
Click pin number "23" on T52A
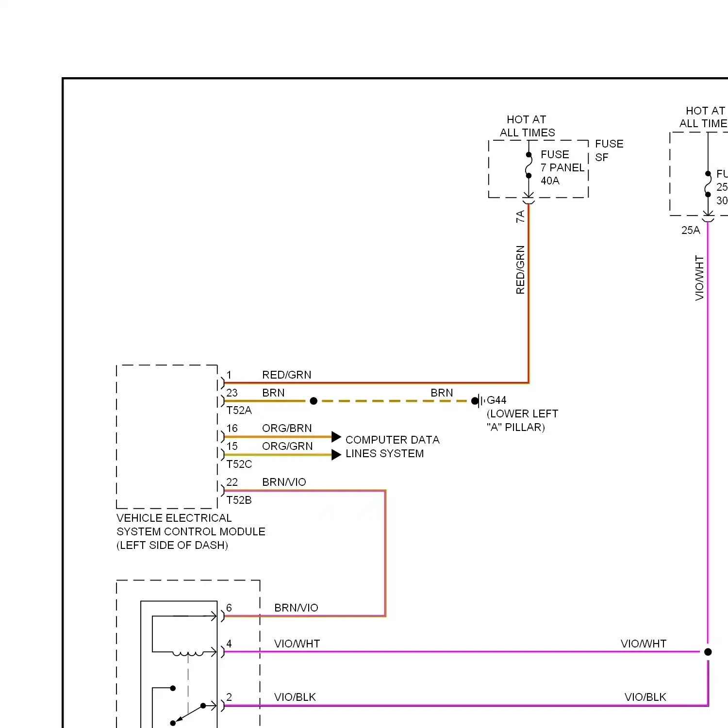232,393
